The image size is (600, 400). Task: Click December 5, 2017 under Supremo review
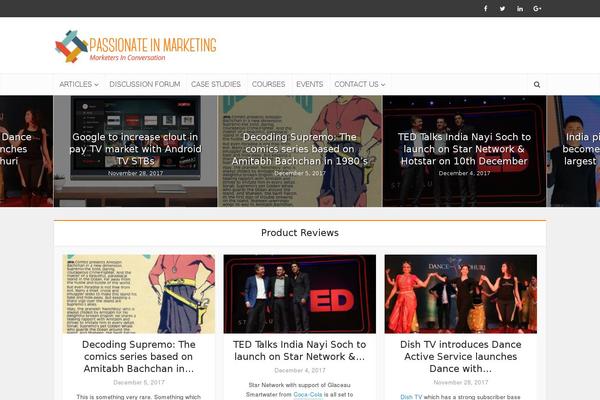(x=139, y=382)
